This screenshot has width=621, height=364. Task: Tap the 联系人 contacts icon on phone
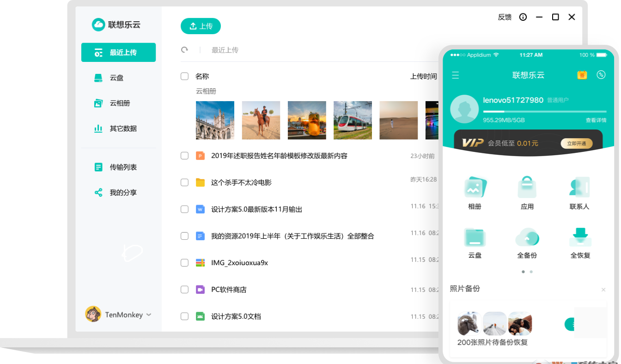pyautogui.click(x=579, y=187)
